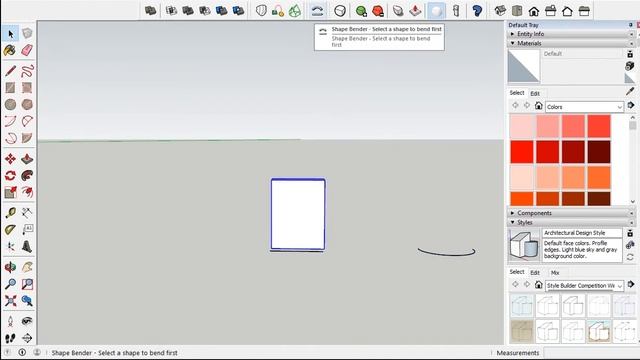Screen dimensions: 640x360
Task: Select the Zoom magnifier tool
Action: [x=10, y=284]
